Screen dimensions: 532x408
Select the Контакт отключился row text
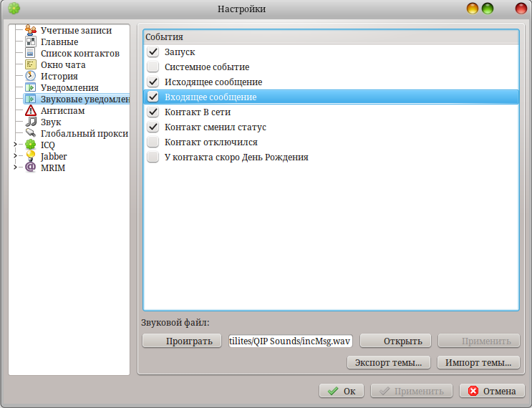click(211, 142)
